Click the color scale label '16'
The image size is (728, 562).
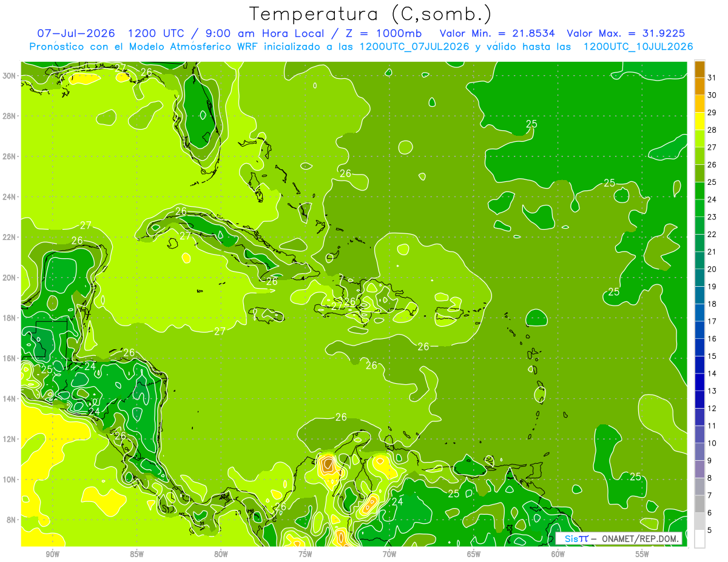pos(712,338)
